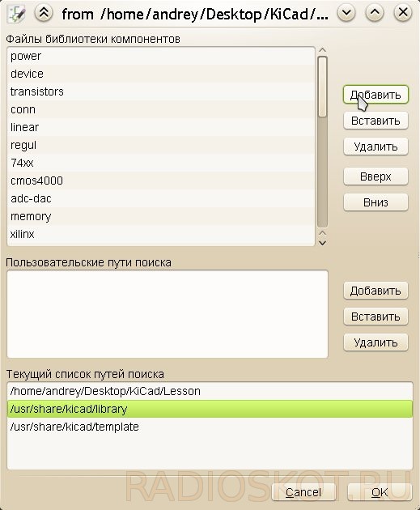Confirm with the OK button
The height and width of the screenshot is (510, 420).
coord(380,492)
